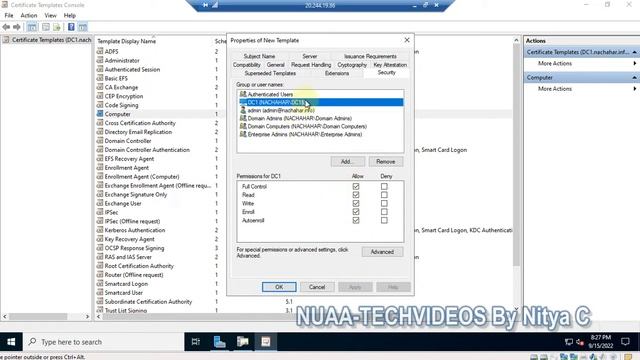The width and height of the screenshot is (640, 360).
Task: Switch to the Extensions tab
Action: tap(337, 73)
